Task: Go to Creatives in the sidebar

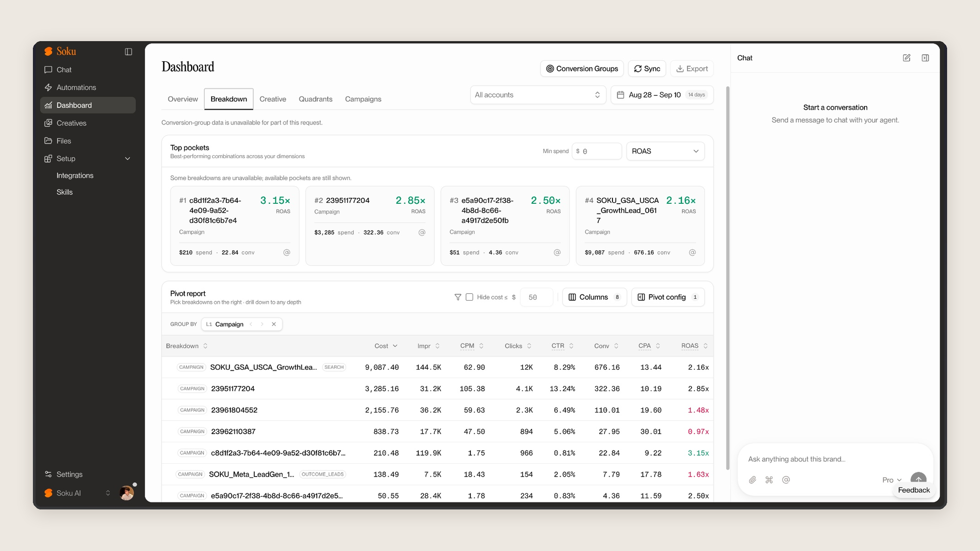Action: tap(88, 123)
